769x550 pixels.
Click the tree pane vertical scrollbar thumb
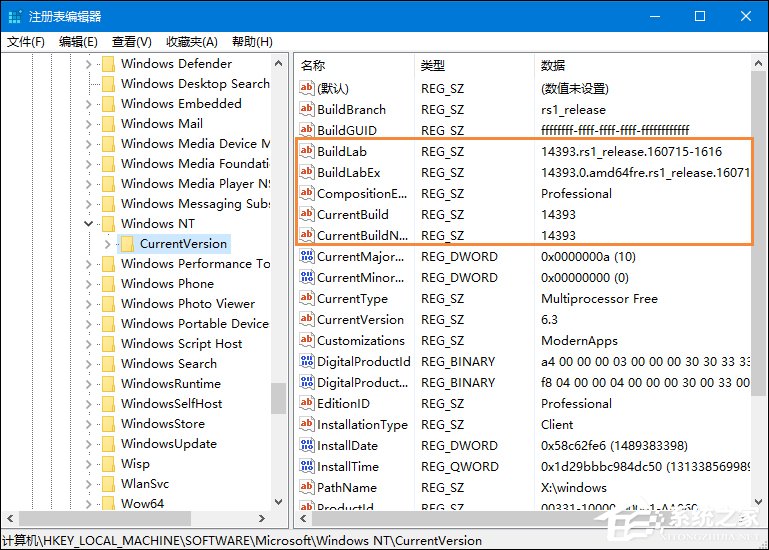(x=278, y=398)
